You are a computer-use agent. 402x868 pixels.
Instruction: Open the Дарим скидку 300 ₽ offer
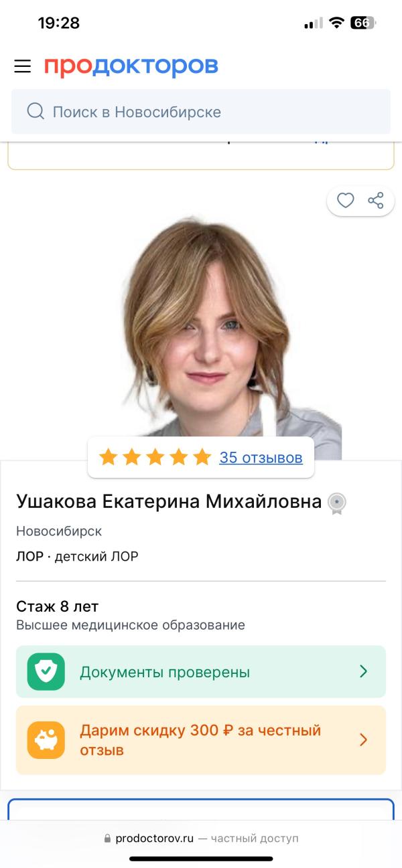[201, 740]
